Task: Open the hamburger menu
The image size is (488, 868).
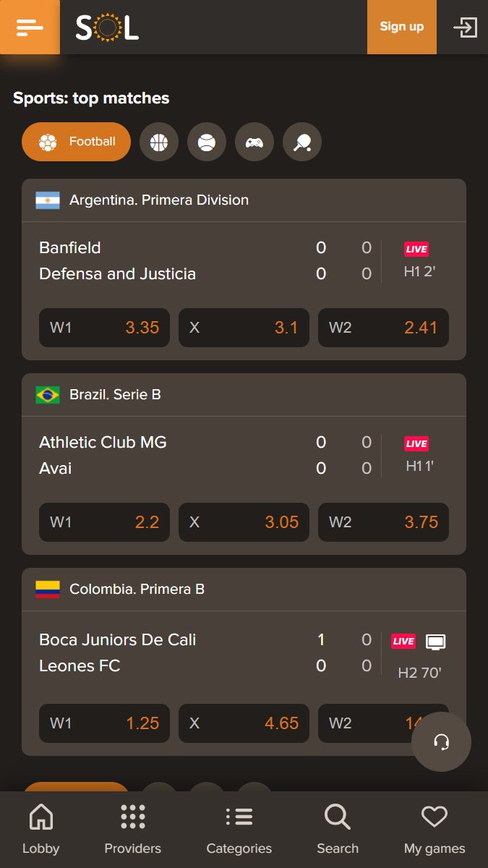Action: [x=30, y=27]
